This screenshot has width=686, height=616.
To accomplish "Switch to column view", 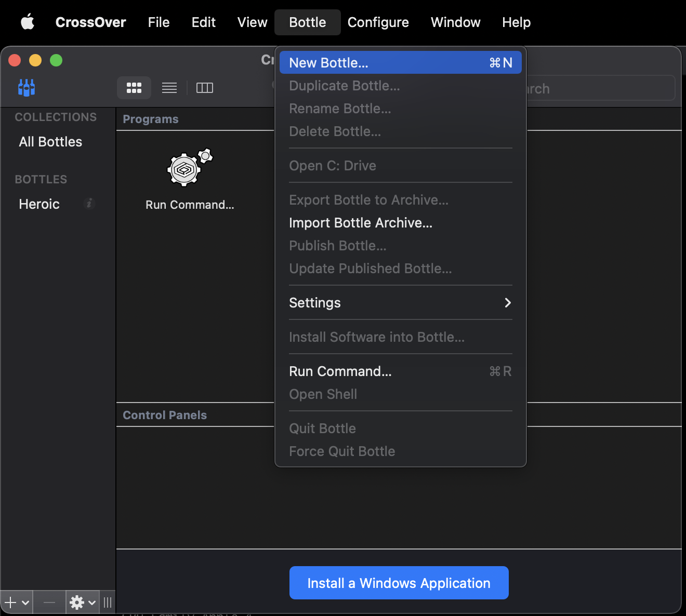I will [x=205, y=88].
